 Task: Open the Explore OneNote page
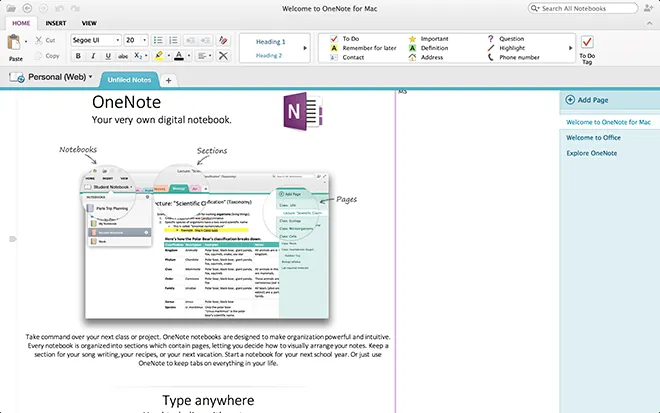pyautogui.click(x=591, y=153)
